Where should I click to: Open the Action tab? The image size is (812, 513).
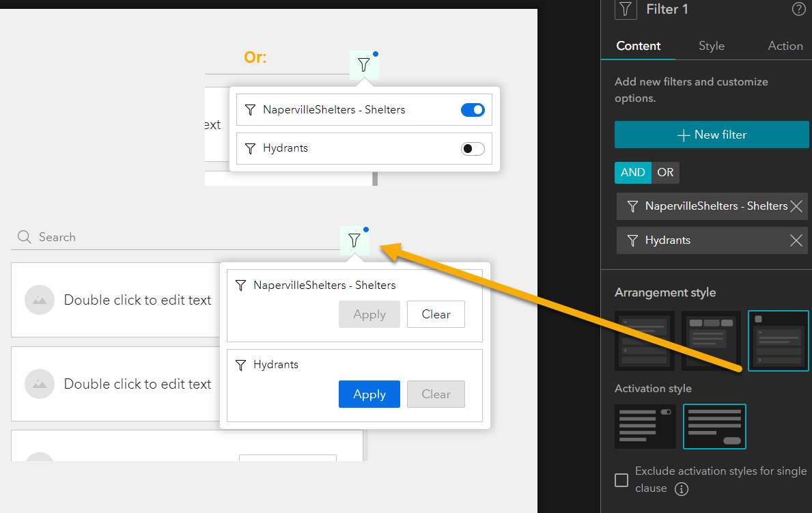(x=785, y=46)
